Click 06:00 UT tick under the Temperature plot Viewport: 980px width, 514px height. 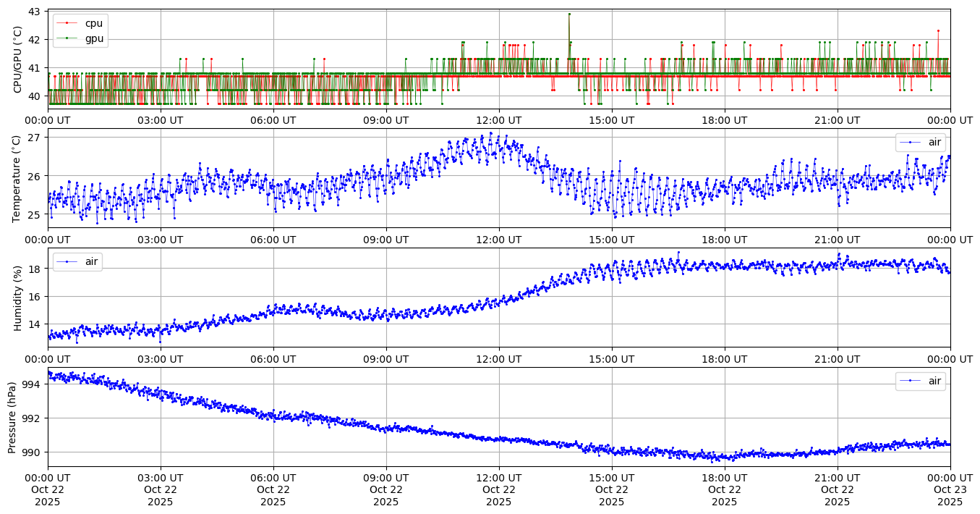(273, 240)
